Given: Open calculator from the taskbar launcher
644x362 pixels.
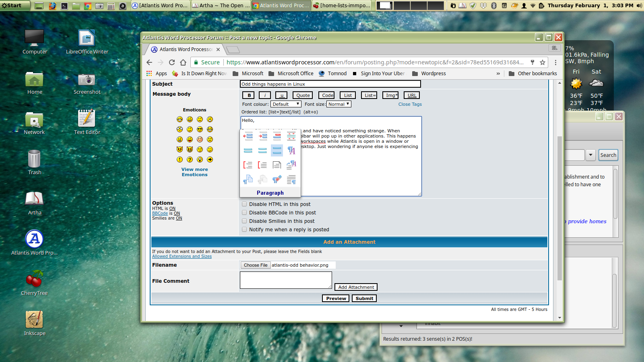Looking at the screenshot, I should (111, 6).
